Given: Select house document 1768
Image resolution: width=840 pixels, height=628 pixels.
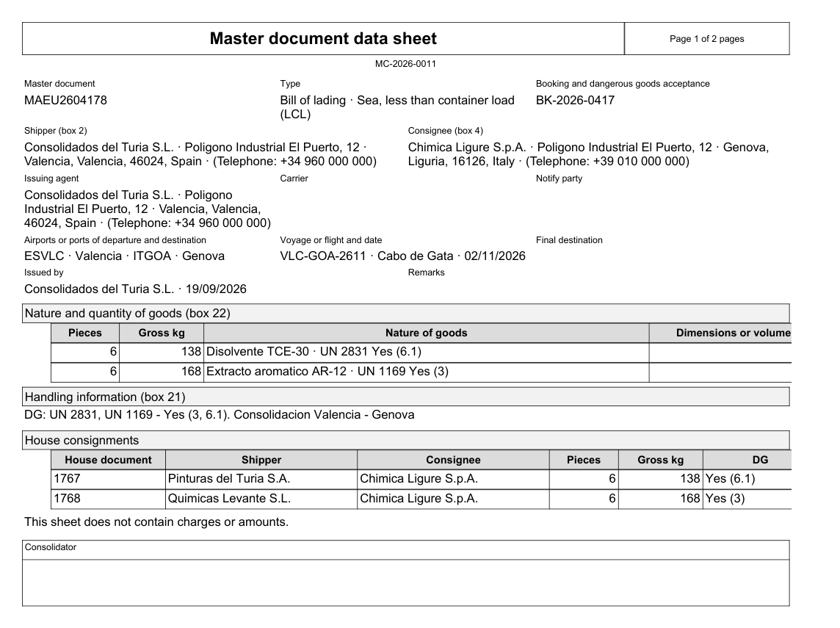Looking at the screenshot, I should click(108, 499).
